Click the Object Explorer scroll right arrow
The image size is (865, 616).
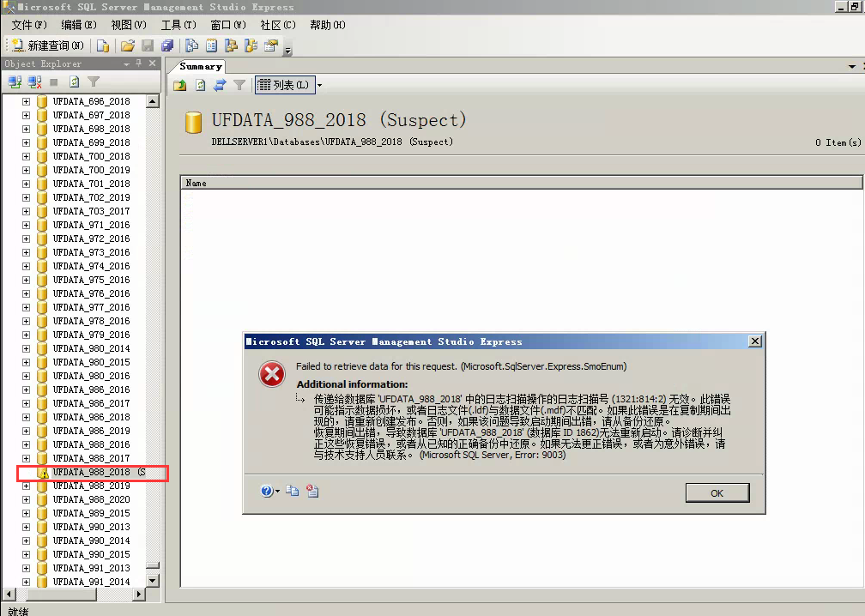(x=139, y=595)
